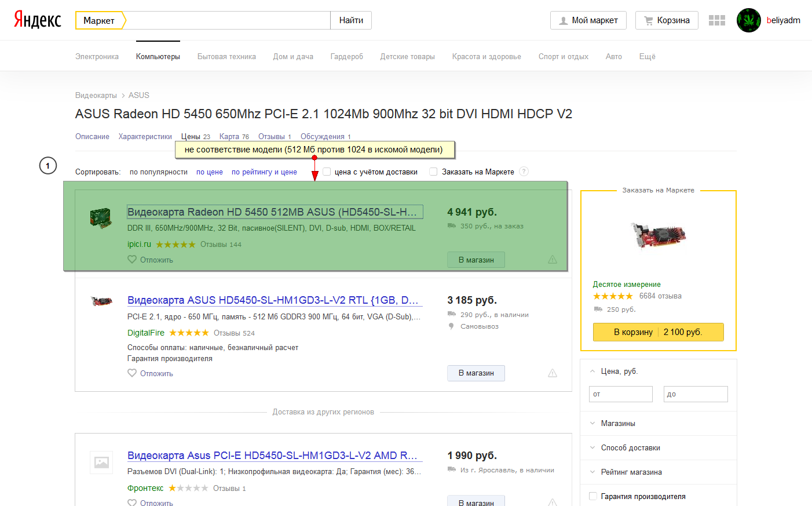812x506 pixels.
Task: Open the placeholder image of the Фронтекс offer
Action: point(102,463)
